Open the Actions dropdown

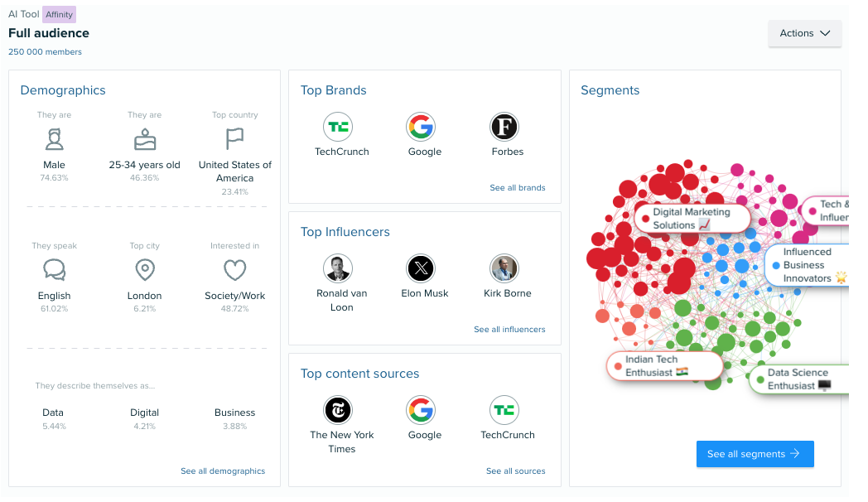point(804,33)
